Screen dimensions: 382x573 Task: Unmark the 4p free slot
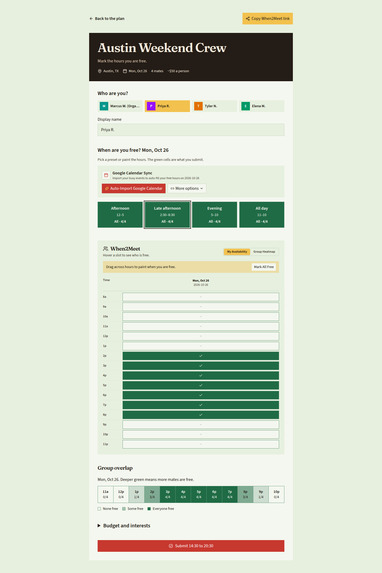tap(201, 375)
